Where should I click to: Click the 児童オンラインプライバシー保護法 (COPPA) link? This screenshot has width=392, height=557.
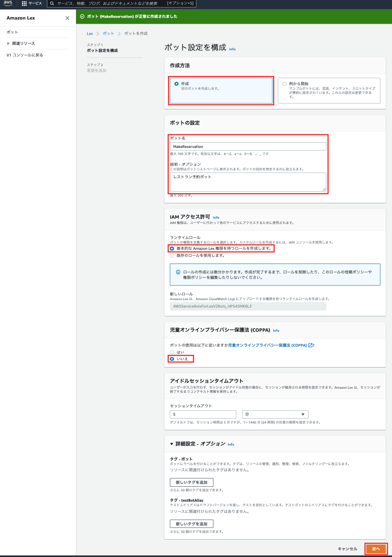point(267,345)
